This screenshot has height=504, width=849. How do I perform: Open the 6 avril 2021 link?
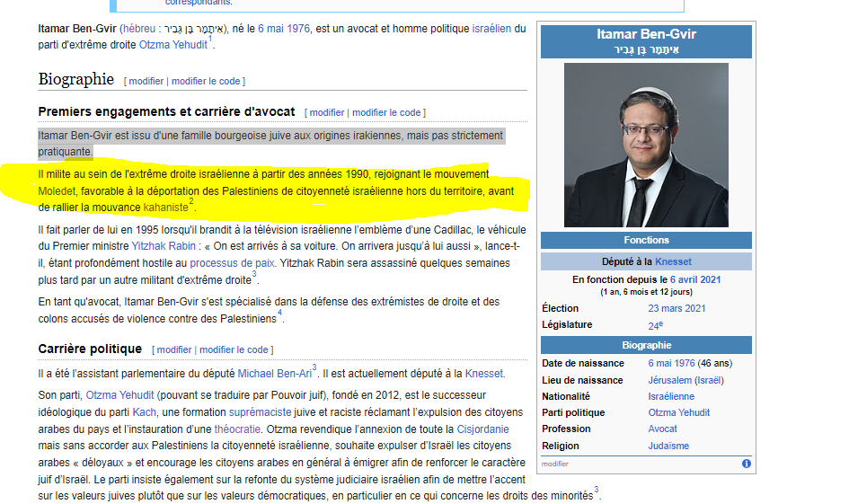pyautogui.click(x=695, y=280)
